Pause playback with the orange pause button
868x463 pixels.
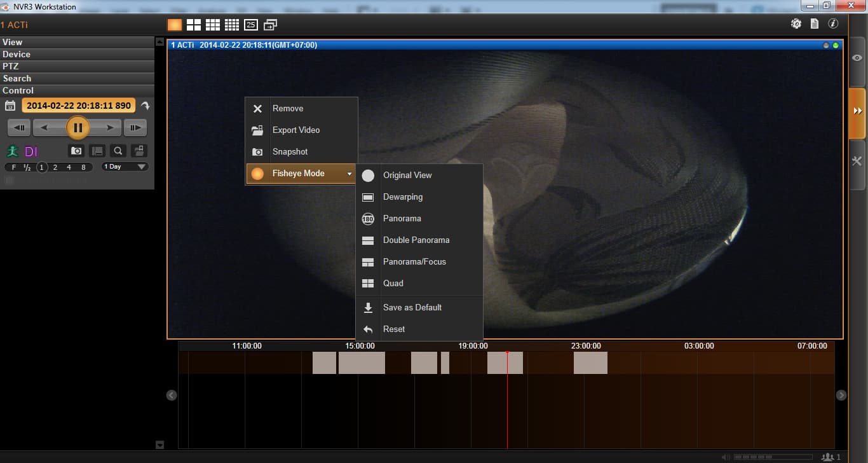78,128
